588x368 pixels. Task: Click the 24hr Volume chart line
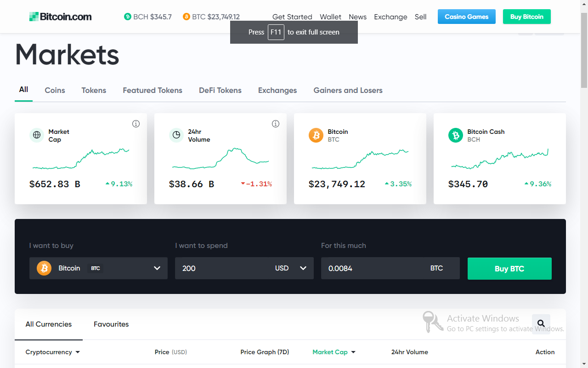coord(220,159)
